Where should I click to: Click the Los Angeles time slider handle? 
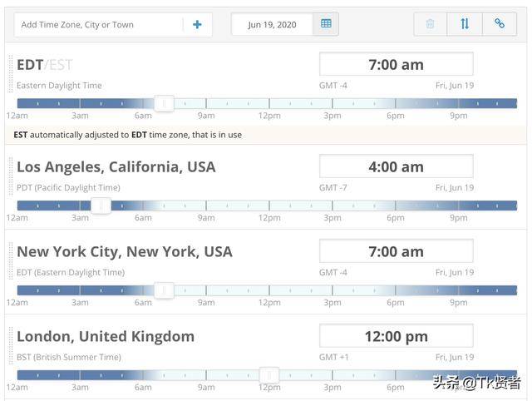coord(101,205)
